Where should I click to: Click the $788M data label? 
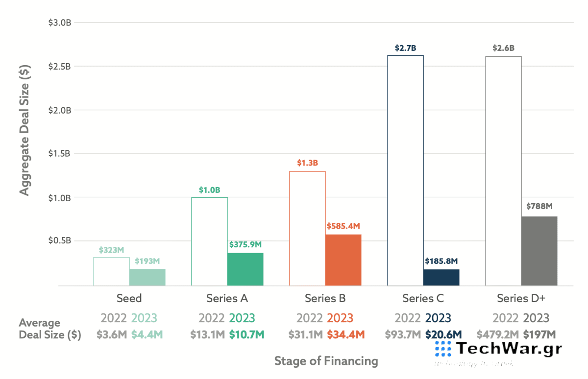[539, 206]
